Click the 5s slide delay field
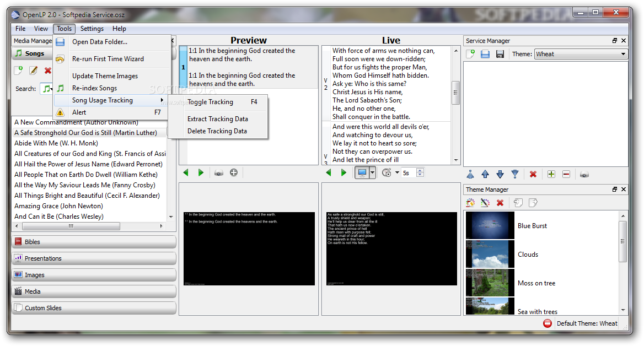The height and width of the screenshot is (346, 644). pos(409,173)
